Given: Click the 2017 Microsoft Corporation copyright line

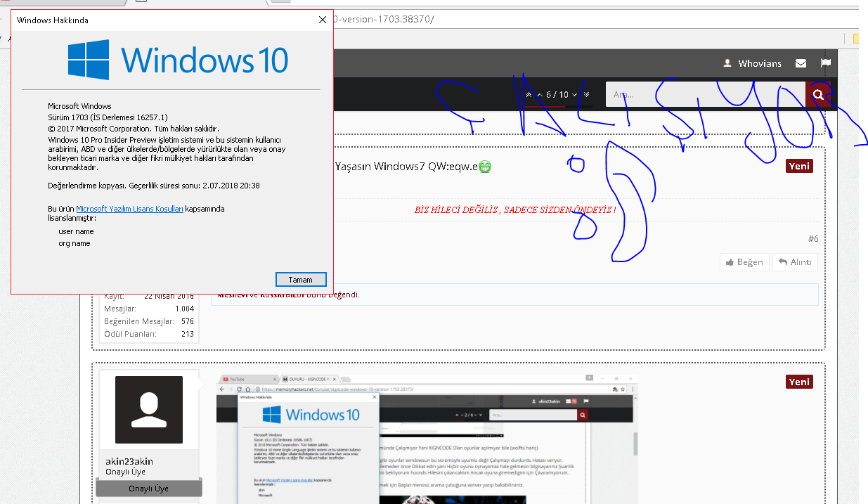Looking at the screenshot, I should (134, 129).
